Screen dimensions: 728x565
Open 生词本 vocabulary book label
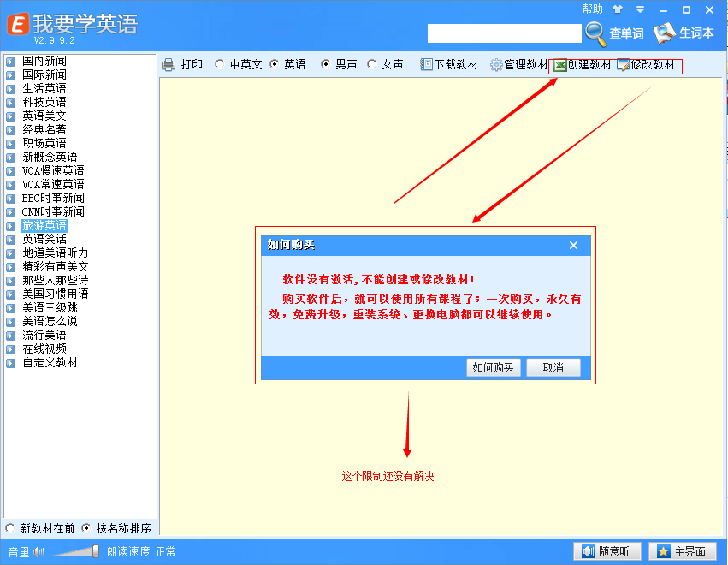(x=696, y=33)
